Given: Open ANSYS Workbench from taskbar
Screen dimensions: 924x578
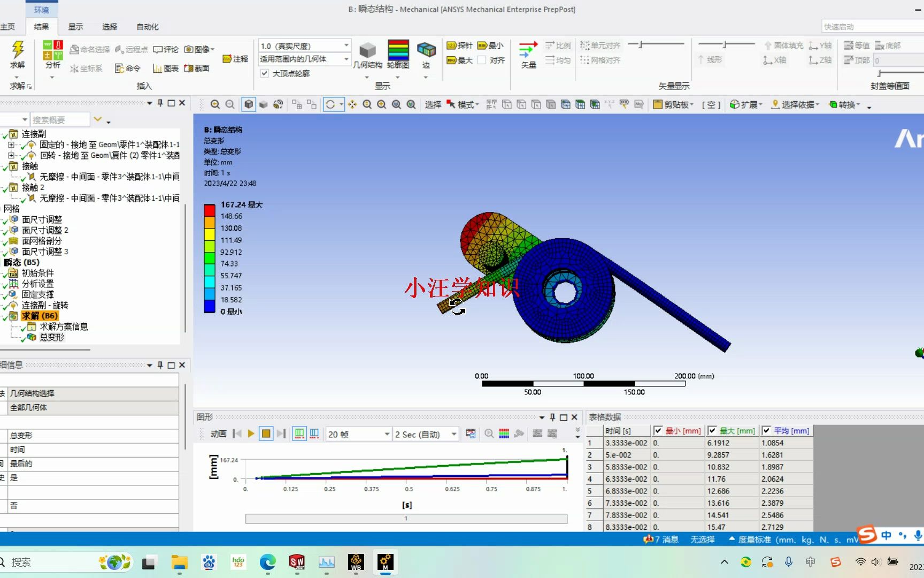Looking at the screenshot, I should pos(356,562).
